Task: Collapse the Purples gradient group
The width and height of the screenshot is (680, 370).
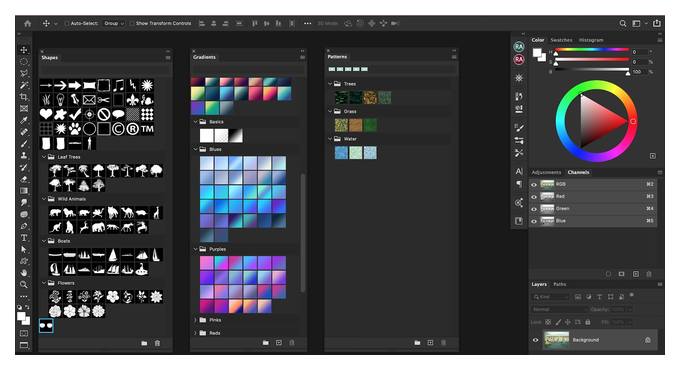Action: pos(195,249)
